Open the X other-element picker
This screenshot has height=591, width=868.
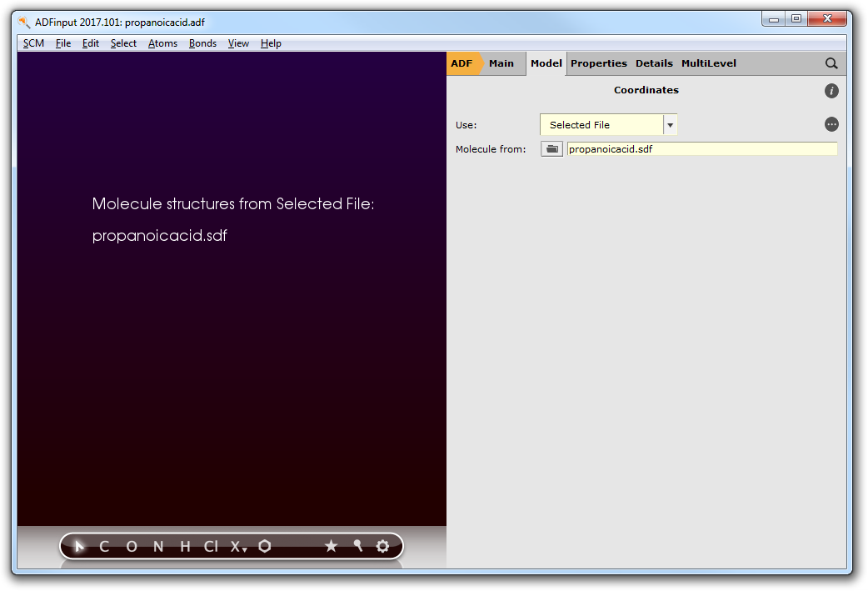coord(238,547)
